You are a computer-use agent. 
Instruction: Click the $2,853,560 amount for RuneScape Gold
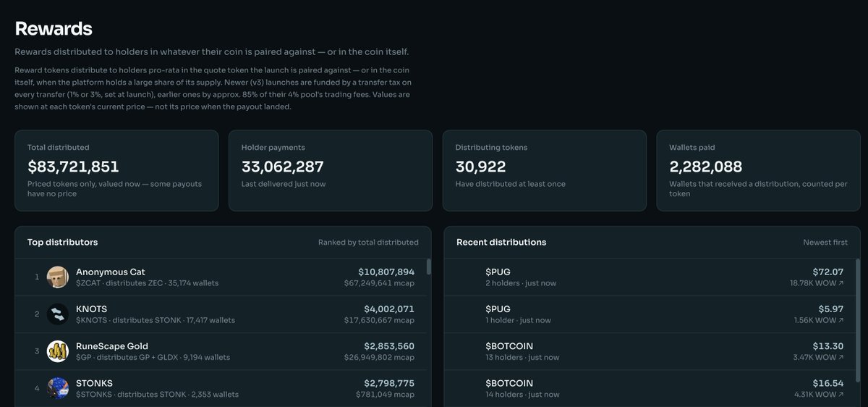tap(389, 345)
